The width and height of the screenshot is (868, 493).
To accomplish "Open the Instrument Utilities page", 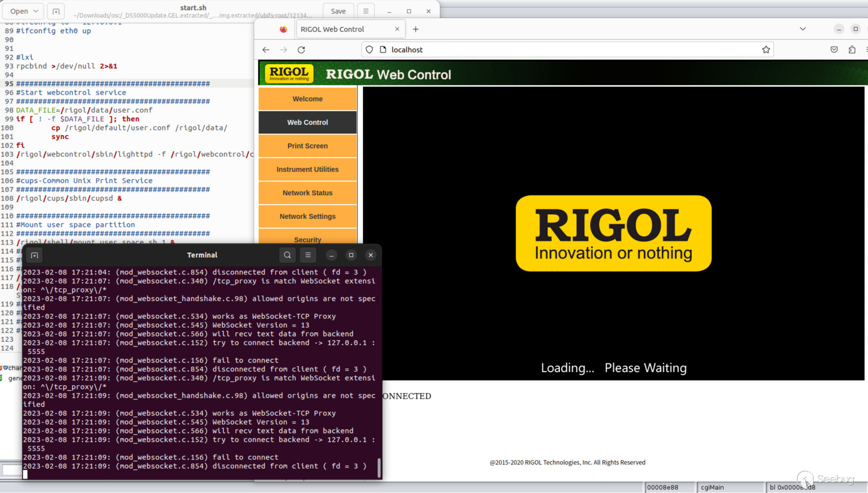I will click(308, 169).
